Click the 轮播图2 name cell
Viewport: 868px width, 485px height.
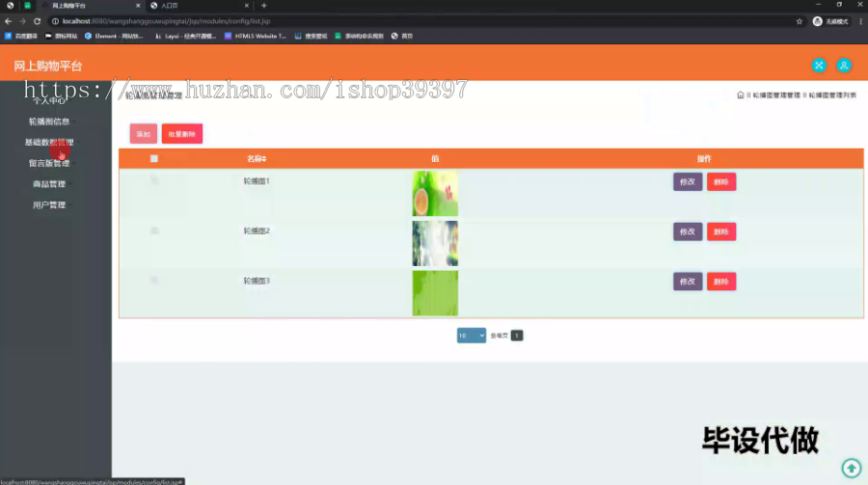click(x=257, y=230)
